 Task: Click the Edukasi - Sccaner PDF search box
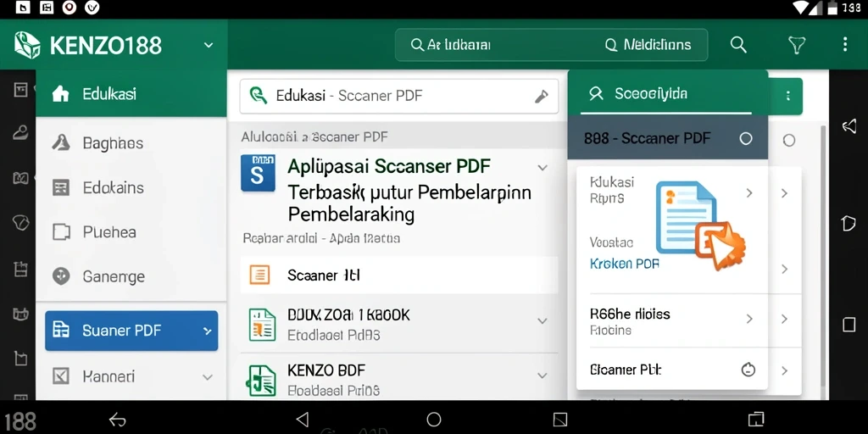click(x=399, y=96)
